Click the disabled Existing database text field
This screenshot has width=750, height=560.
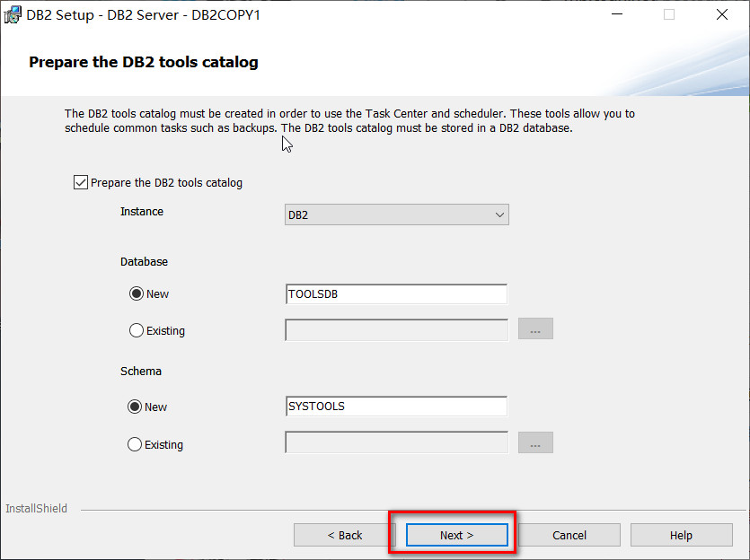[396, 328]
